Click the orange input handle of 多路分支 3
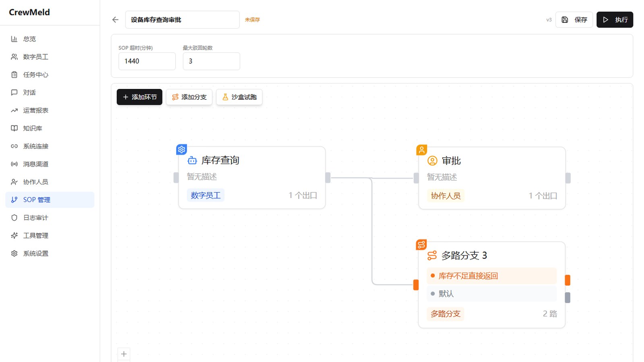 (416, 285)
